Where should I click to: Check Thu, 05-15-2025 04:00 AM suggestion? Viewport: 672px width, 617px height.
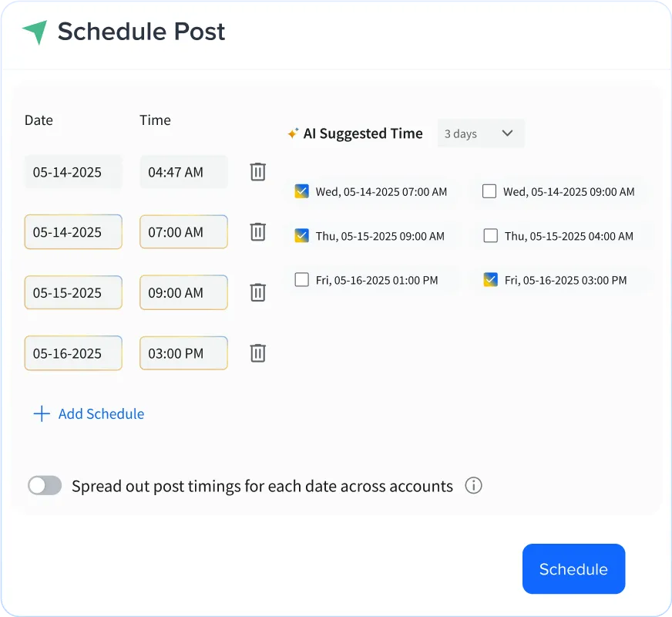pos(491,236)
